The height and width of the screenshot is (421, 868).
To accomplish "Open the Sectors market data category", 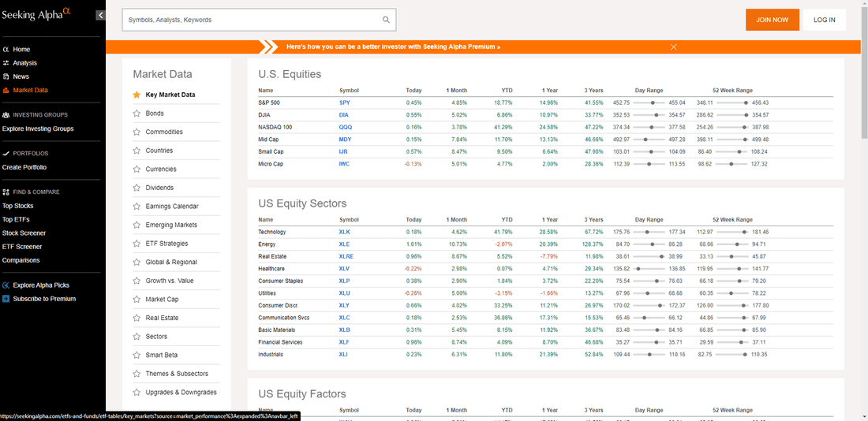I will coord(156,337).
